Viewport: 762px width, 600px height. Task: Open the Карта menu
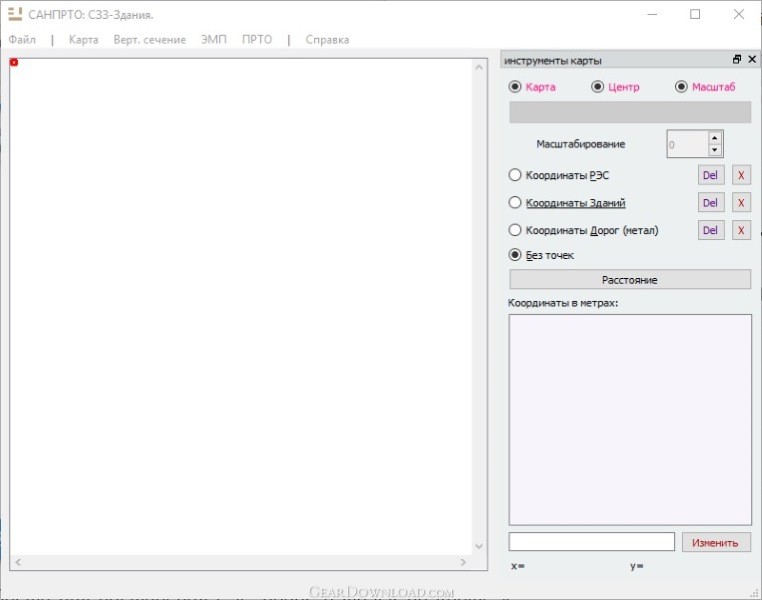pos(83,39)
